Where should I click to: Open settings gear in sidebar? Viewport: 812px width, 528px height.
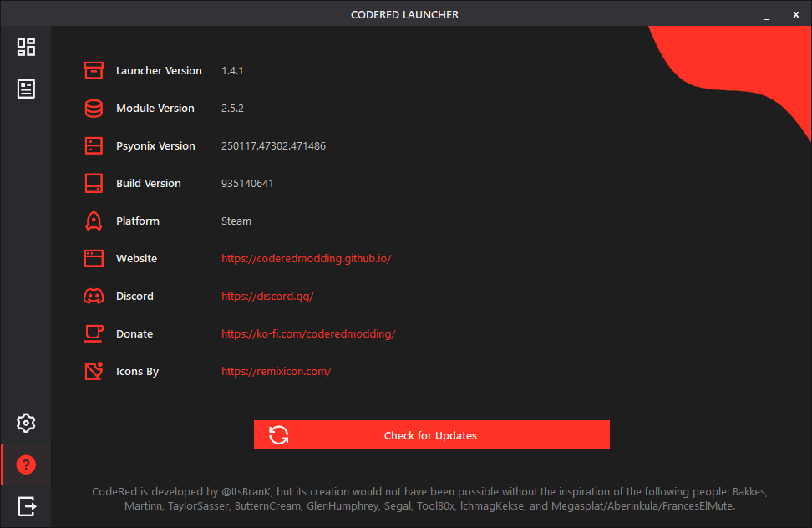tap(26, 423)
